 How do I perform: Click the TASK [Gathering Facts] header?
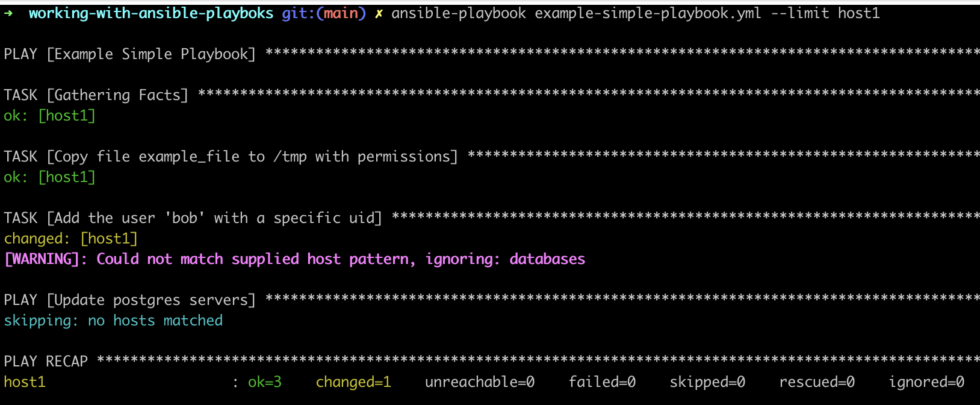tap(96, 95)
